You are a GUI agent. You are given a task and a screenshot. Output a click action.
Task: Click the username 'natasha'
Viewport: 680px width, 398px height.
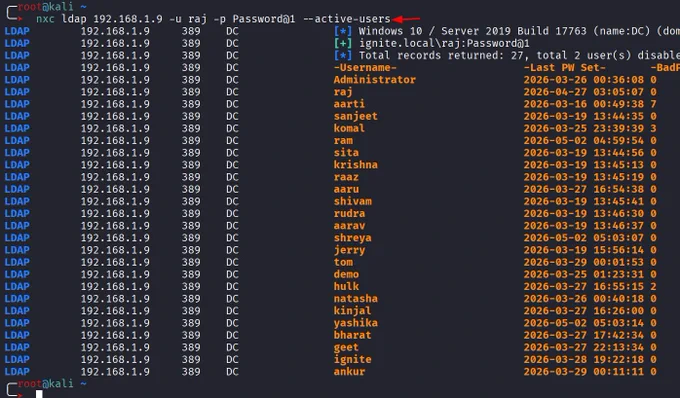(x=355, y=298)
